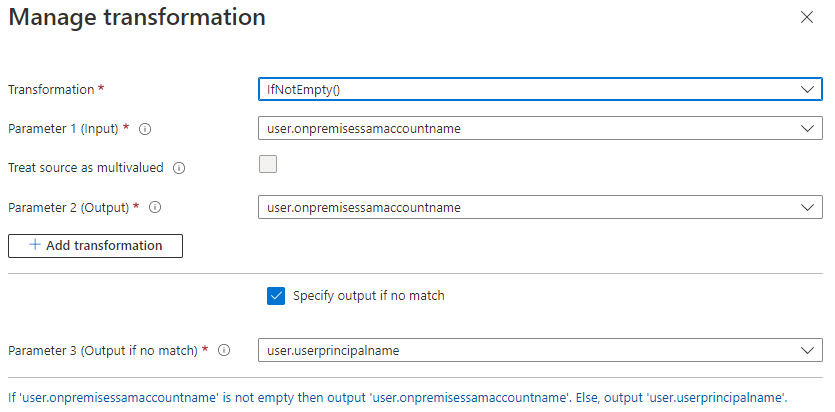Open Parameter 3 dropdown showing user.userprincipalname
This screenshot has height=412, width=835.
[540, 350]
